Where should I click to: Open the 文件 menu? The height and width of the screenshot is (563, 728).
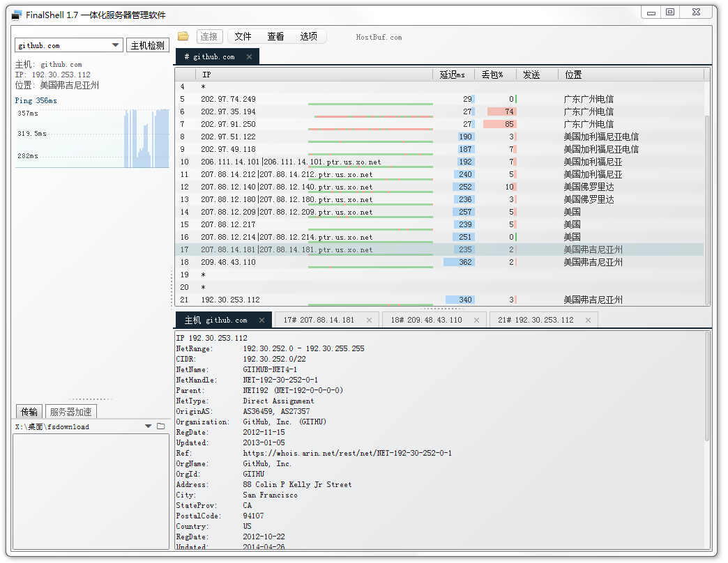243,36
